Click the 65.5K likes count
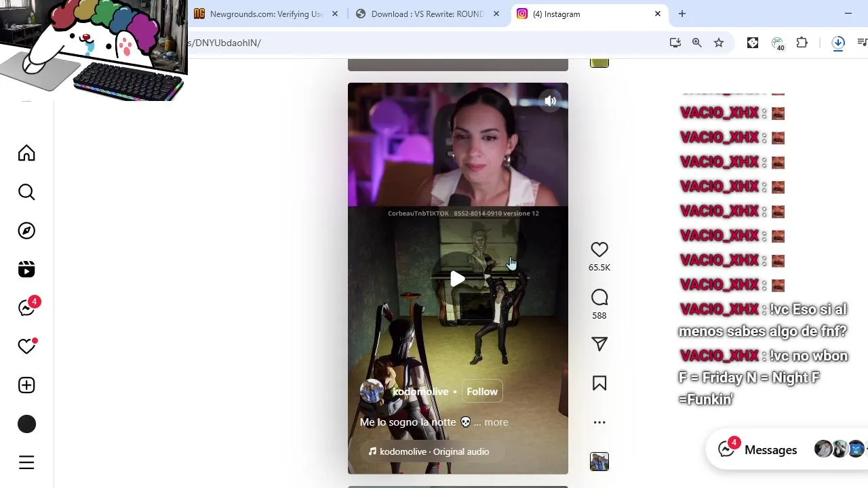The width and height of the screenshot is (868, 488). (x=599, y=268)
